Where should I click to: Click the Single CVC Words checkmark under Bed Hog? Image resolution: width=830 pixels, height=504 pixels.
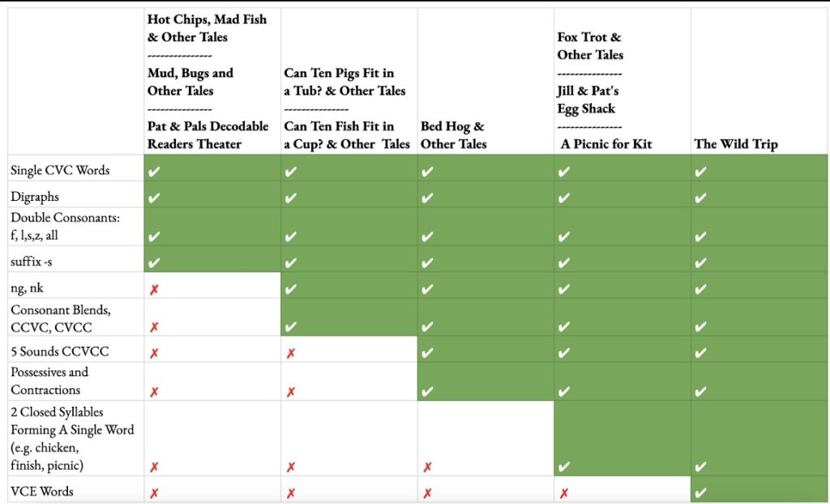[x=428, y=172]
